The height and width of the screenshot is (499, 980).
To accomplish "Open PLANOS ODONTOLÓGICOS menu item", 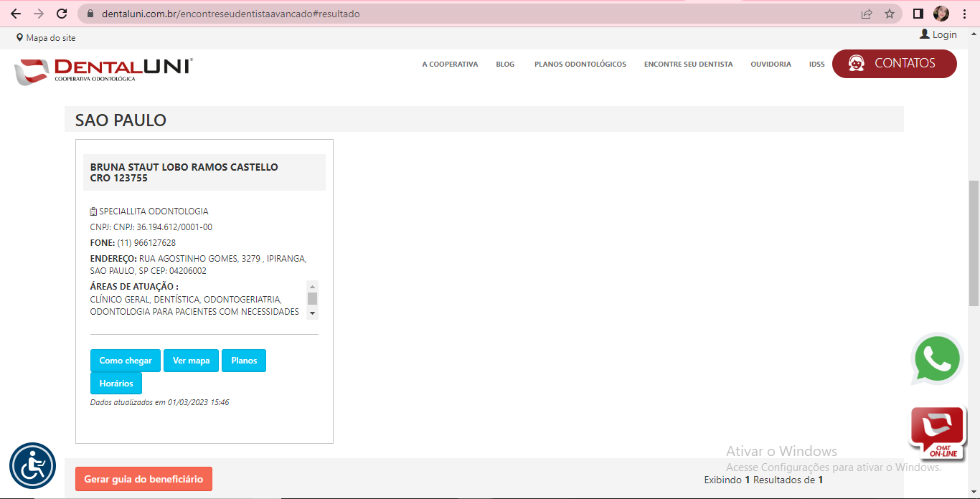I will [580, 64].
